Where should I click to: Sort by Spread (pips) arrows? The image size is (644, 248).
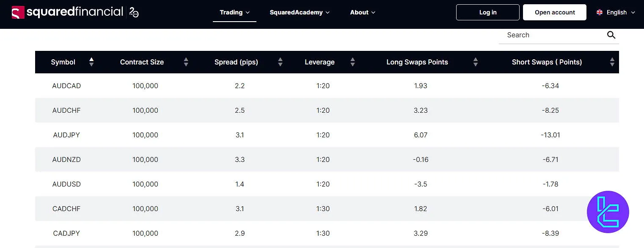click(280, 62)
